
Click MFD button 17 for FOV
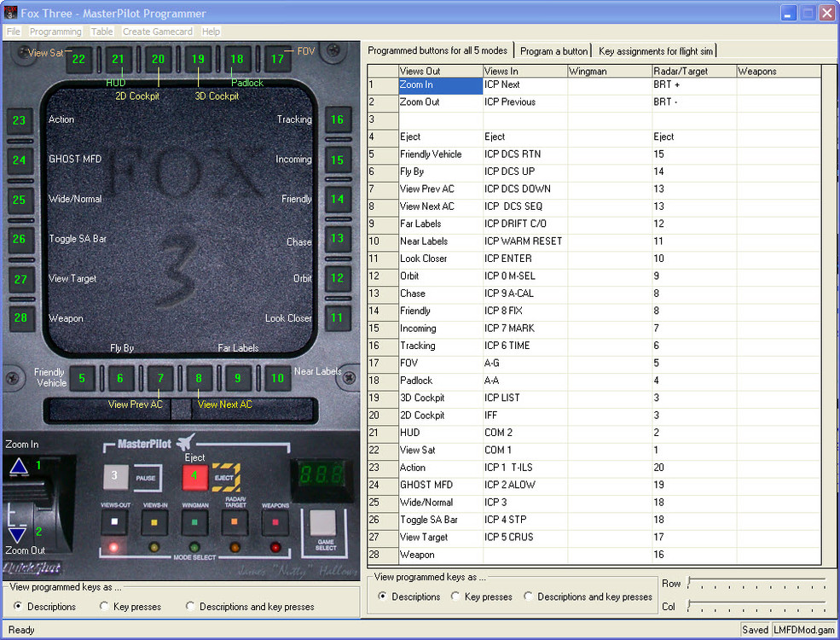click(x=277, y=59)
